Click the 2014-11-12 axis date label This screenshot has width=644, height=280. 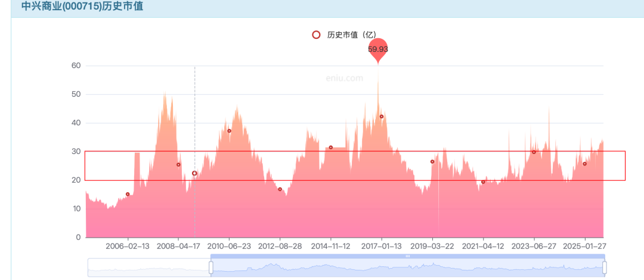330,247
